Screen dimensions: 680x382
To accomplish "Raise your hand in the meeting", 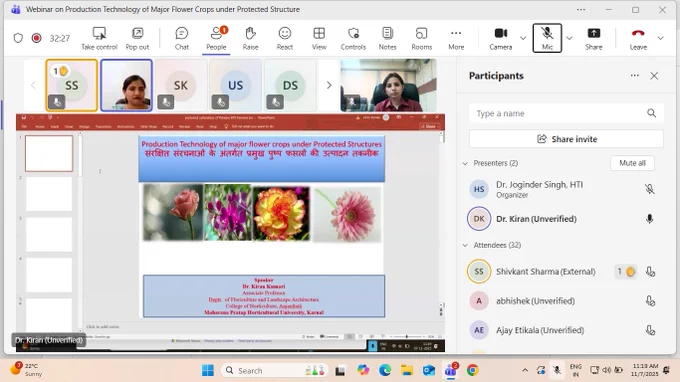I will point(250,38).
